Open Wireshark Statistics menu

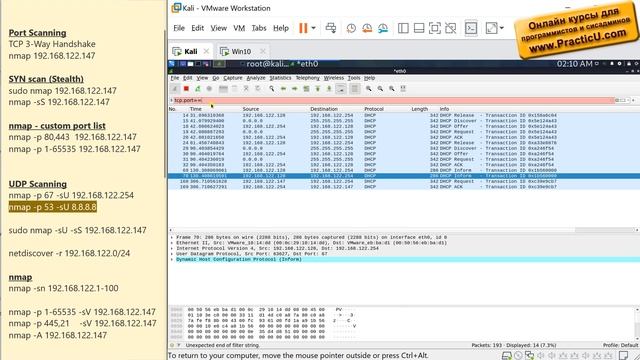pyautogui.click(x=280, y=78)
